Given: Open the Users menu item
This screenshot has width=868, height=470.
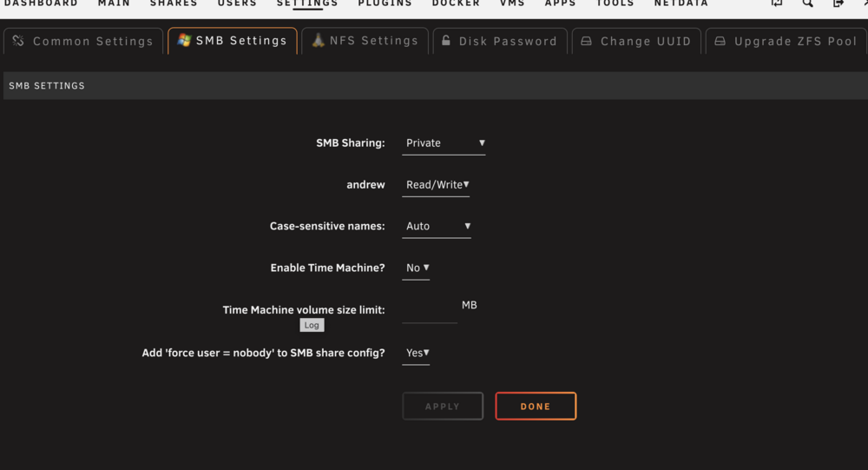Looking at the screenshot, I should pyautogui.click(x=237, y=3).
